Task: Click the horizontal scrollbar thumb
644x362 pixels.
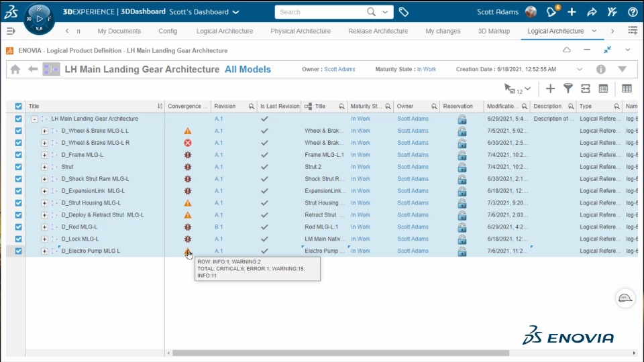Action: point(341,353)
